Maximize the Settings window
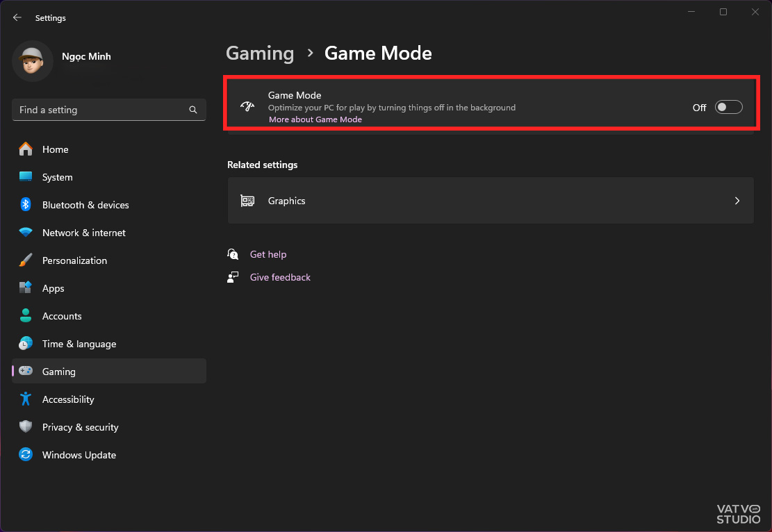 point(723,12)
